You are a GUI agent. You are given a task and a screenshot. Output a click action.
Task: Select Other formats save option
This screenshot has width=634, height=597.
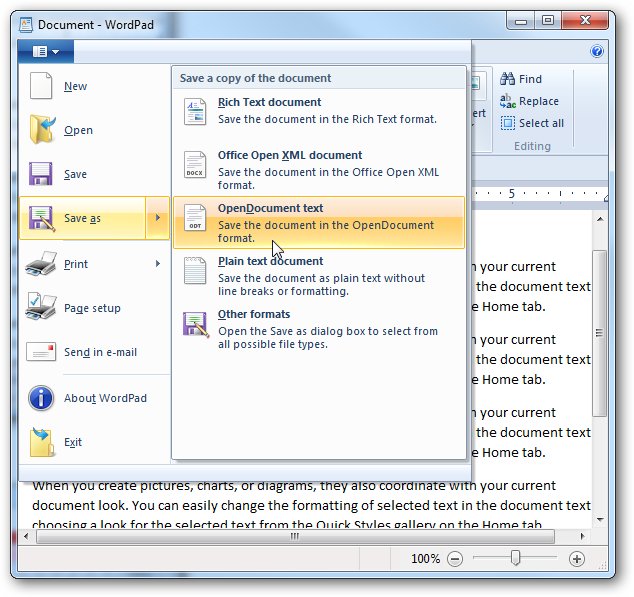pyautogui.click(x=319, y=328)
